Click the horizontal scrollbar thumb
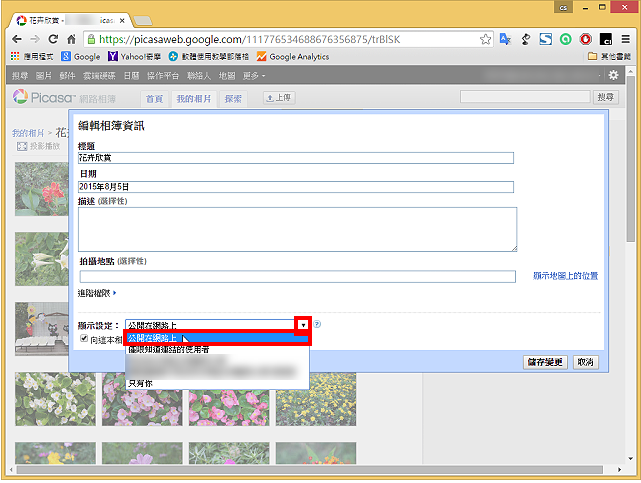 (309, 470)
